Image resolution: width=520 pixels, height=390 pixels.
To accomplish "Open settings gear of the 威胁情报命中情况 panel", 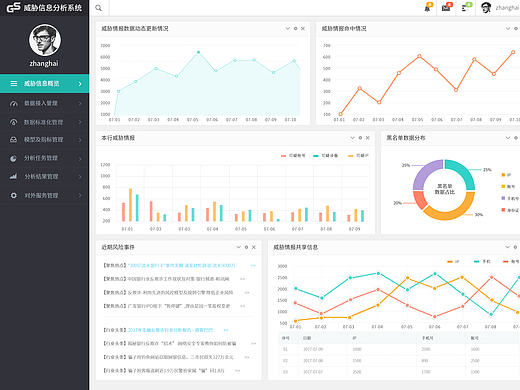I will pyautogui.click(x=516, y=29).
